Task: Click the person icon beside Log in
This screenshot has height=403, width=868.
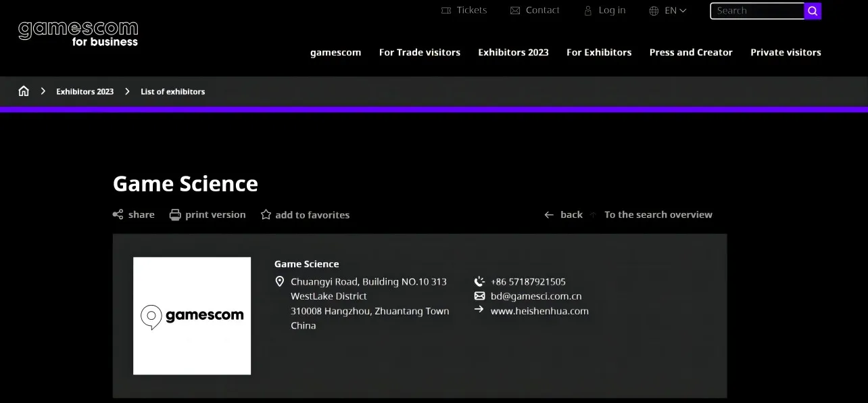Action: coord(587,10)
